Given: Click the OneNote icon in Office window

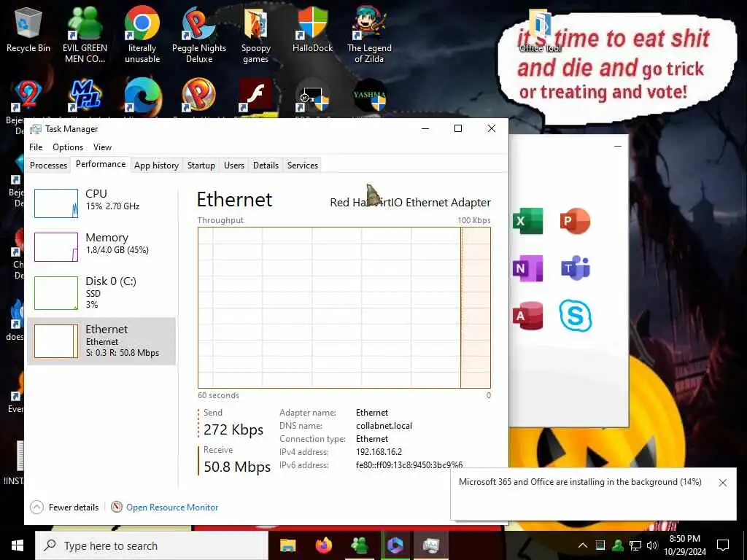Looking at the screenshot, I should [528, 268].
